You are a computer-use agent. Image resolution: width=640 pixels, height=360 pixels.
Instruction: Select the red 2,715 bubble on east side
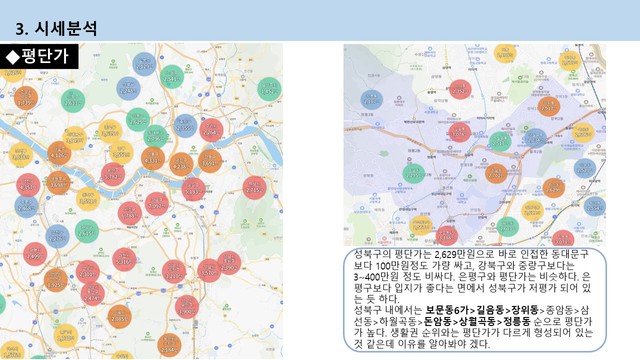255,188
